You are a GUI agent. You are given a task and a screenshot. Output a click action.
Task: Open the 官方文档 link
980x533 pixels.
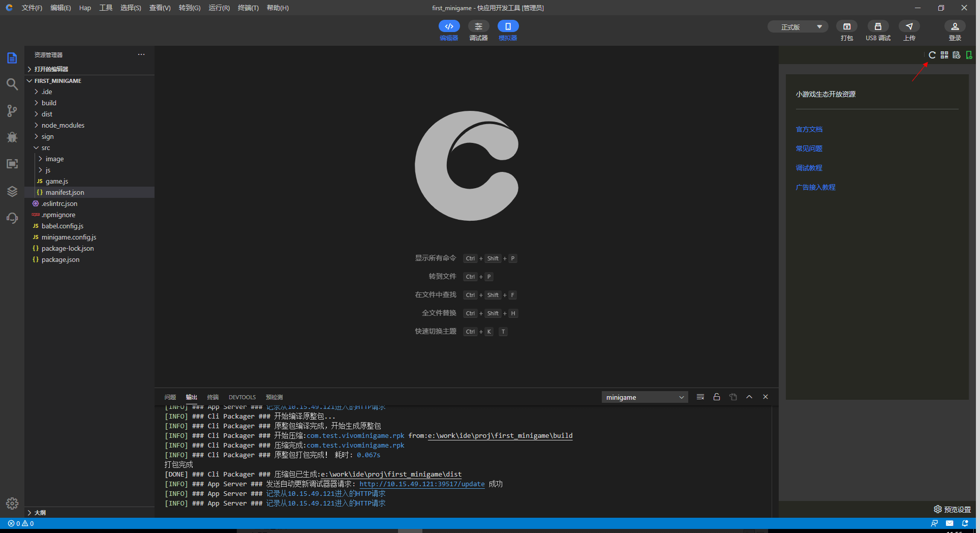click(x=809, y=129)
